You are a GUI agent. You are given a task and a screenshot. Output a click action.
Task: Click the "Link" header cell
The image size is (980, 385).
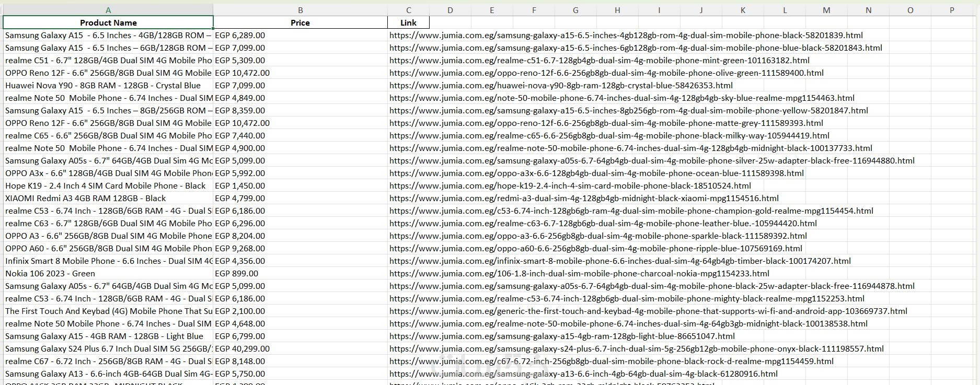(x=409, y=22)
